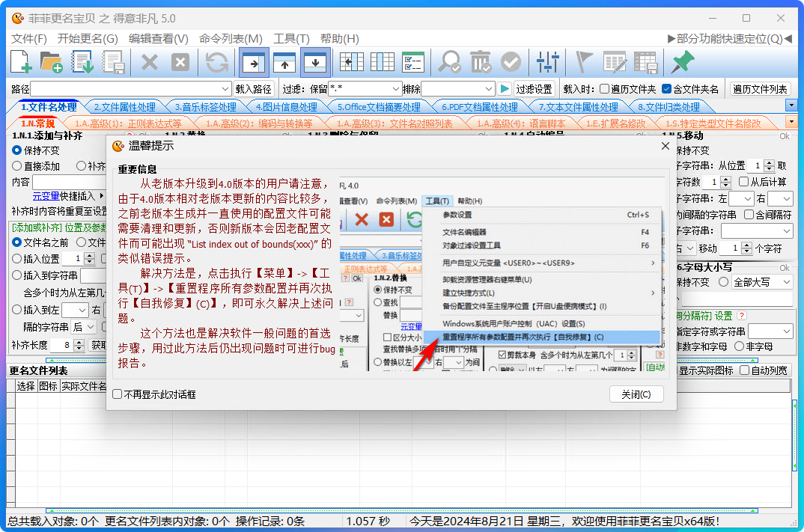Increase the 从位置 stepper value
The height and width of the screenshot is (532, 804).
(x=769, y=162)
